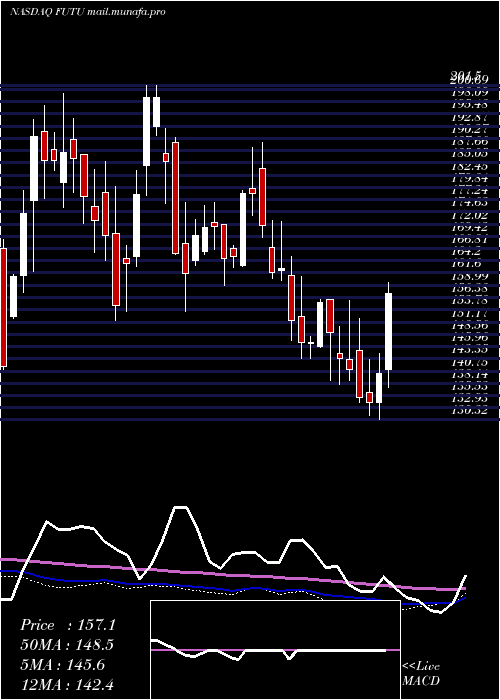Click the 172.02 price axis label

(x=469, y=216)
